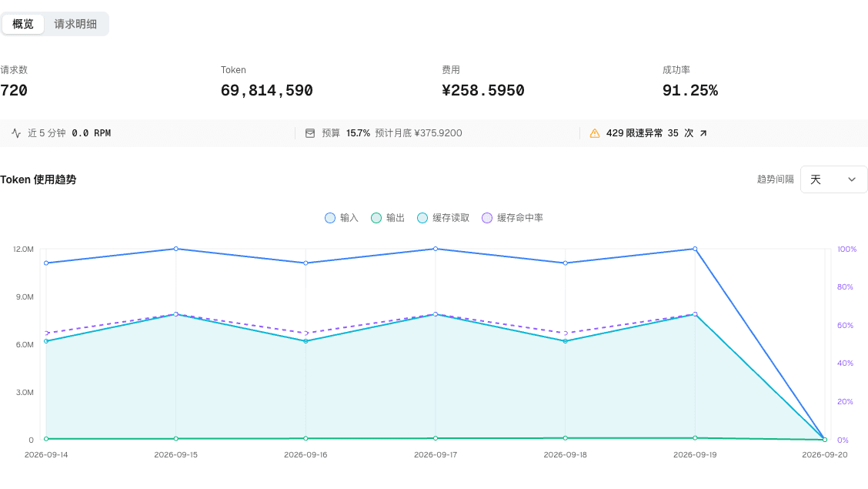Click the 输出 legend green circle
The width and height of the screenshot is (868, 489).
point(376,218)
